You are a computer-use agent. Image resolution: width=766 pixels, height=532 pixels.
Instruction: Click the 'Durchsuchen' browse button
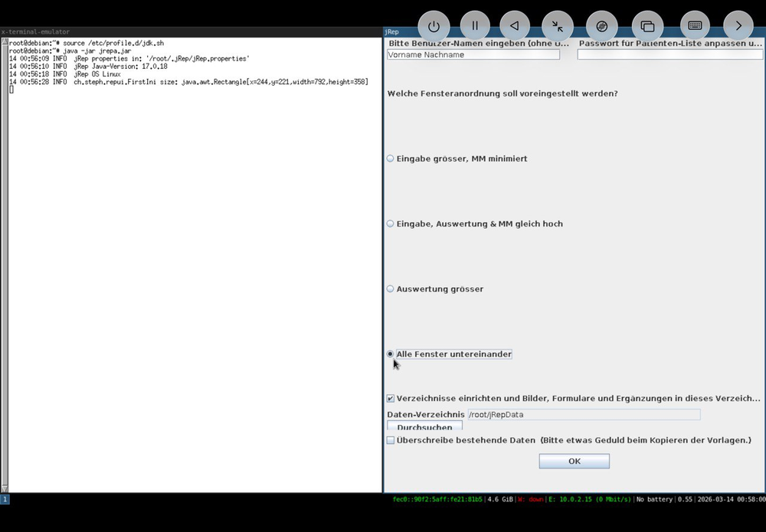[x=424, y=426]
